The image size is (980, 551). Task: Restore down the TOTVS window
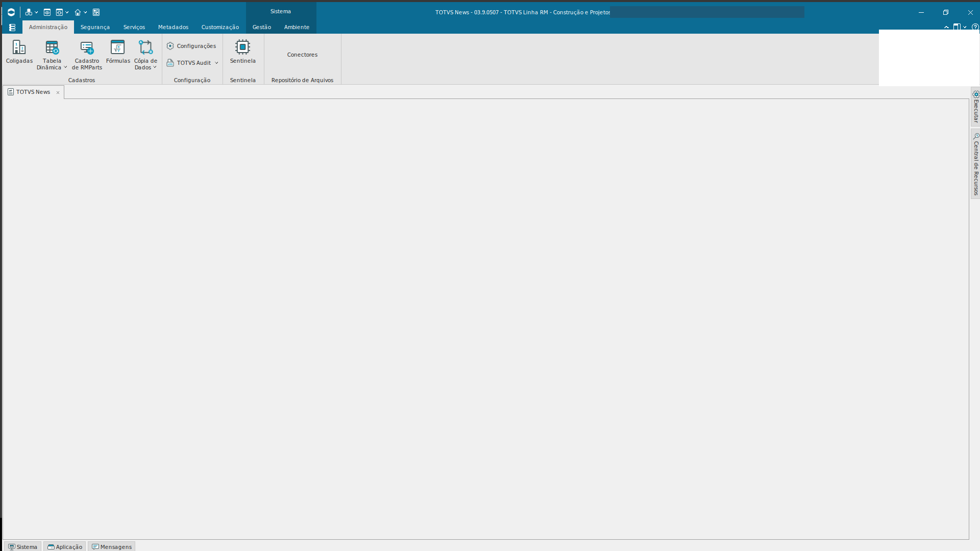pos(946,12)
